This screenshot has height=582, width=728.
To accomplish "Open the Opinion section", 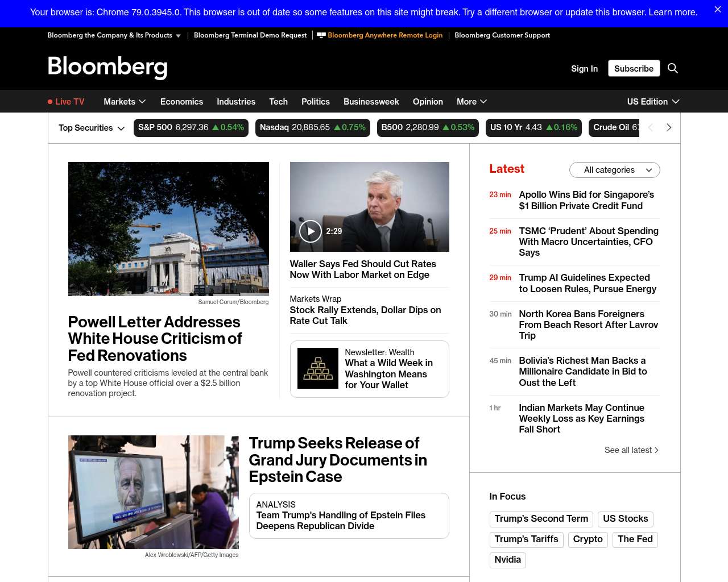I will pyautogui.click(x=428, y=102).
